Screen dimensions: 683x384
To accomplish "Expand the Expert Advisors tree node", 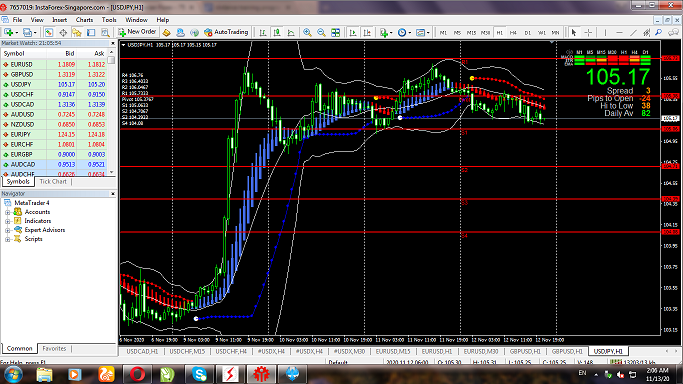I will point(7,230).
